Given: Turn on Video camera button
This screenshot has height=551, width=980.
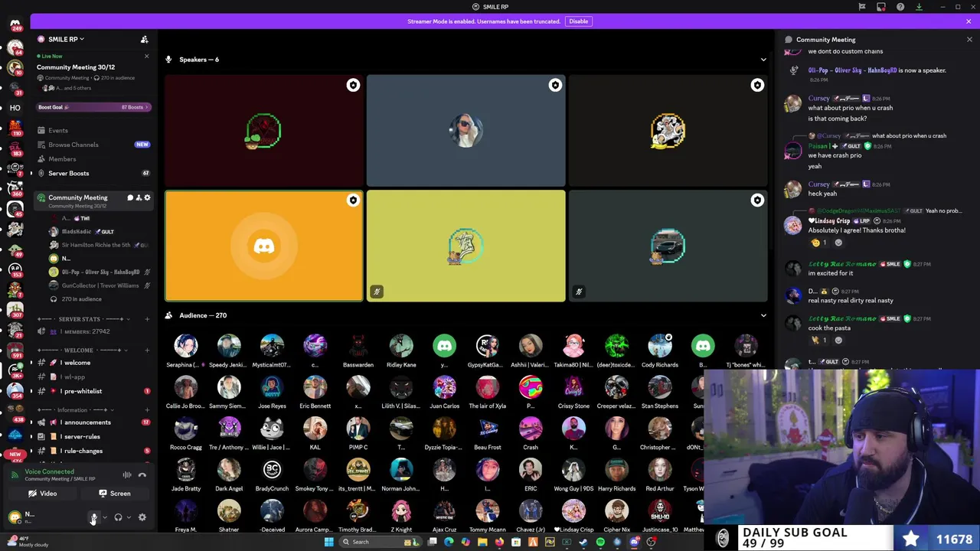Looking at the screenshot, I should coord(43,494).
